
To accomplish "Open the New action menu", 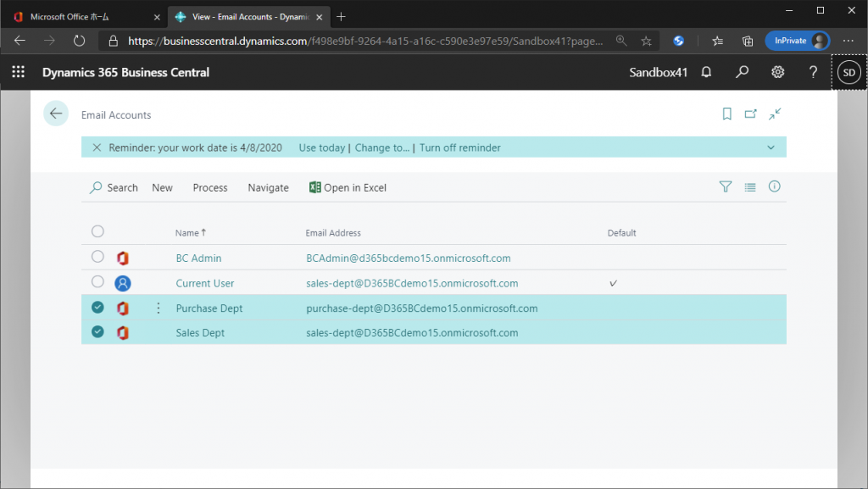I will coord(162,187).
